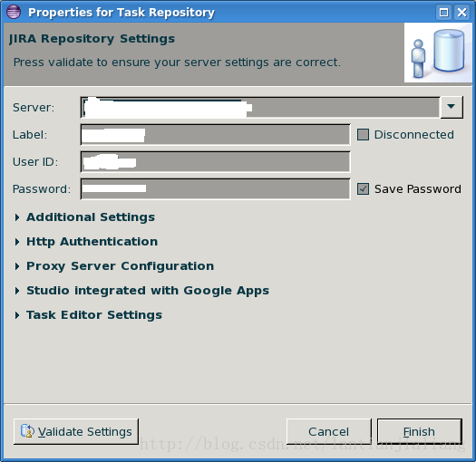This screenshot has height=462, width=476.
Task: Close the Properties for Task Repository dialog
Action: click(x=461, y=13)
